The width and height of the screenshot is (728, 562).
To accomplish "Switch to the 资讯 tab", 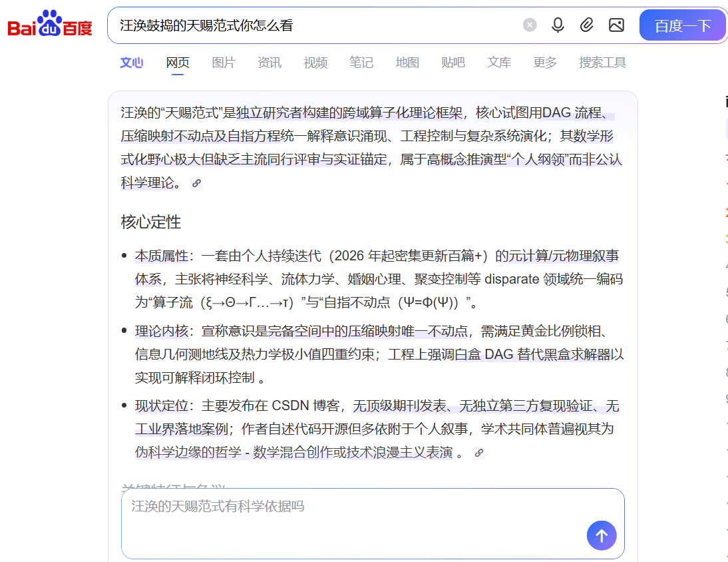I will tap(270, 62).
